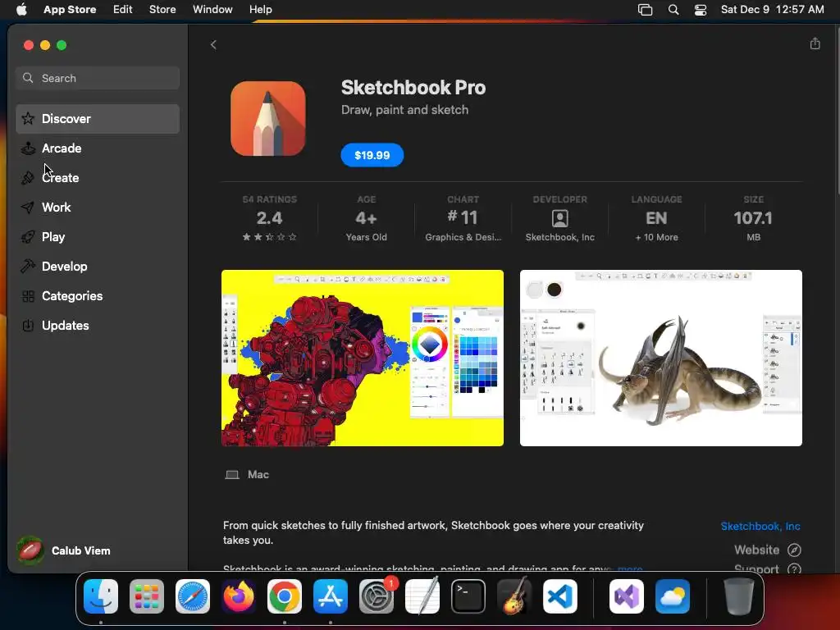
Task: Open the share button icon
Action: [815, 43]
